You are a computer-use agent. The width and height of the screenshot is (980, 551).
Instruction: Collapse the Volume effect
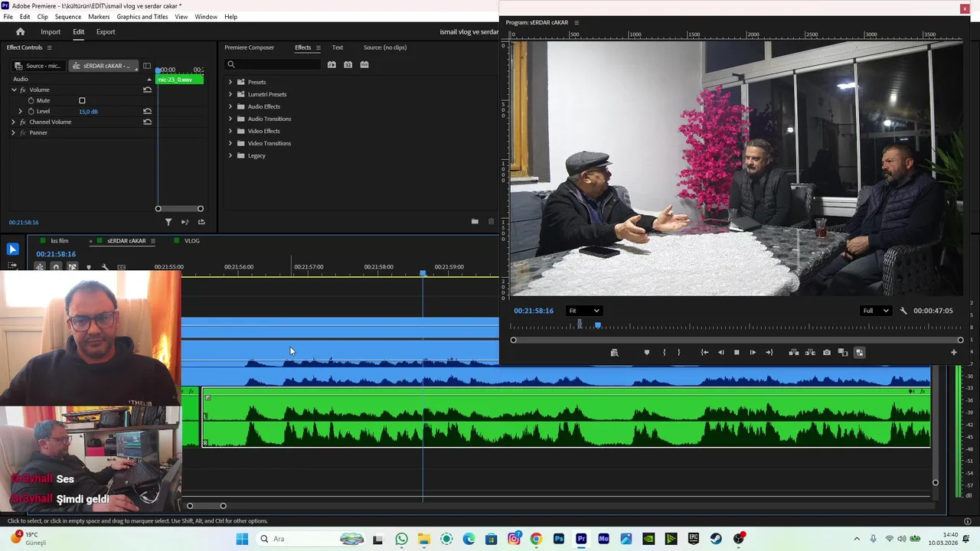pos(14,90)
